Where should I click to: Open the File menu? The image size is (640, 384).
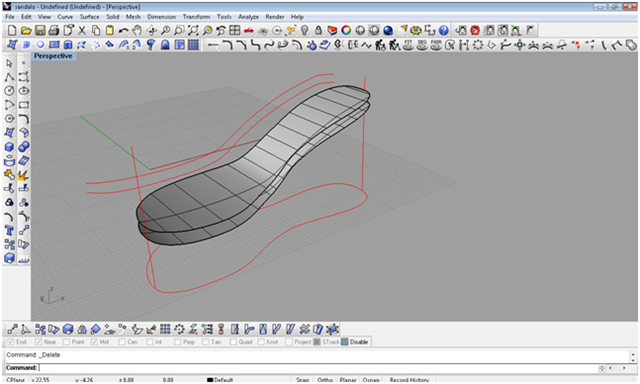(x=10, y=17)
